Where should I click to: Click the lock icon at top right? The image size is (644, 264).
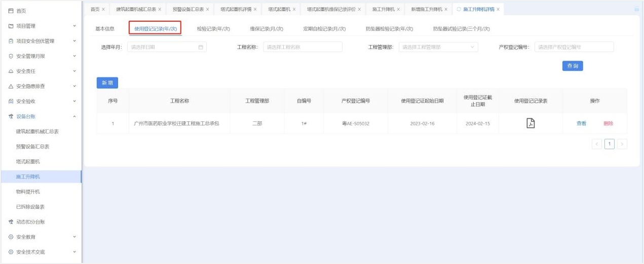point(636,9)
